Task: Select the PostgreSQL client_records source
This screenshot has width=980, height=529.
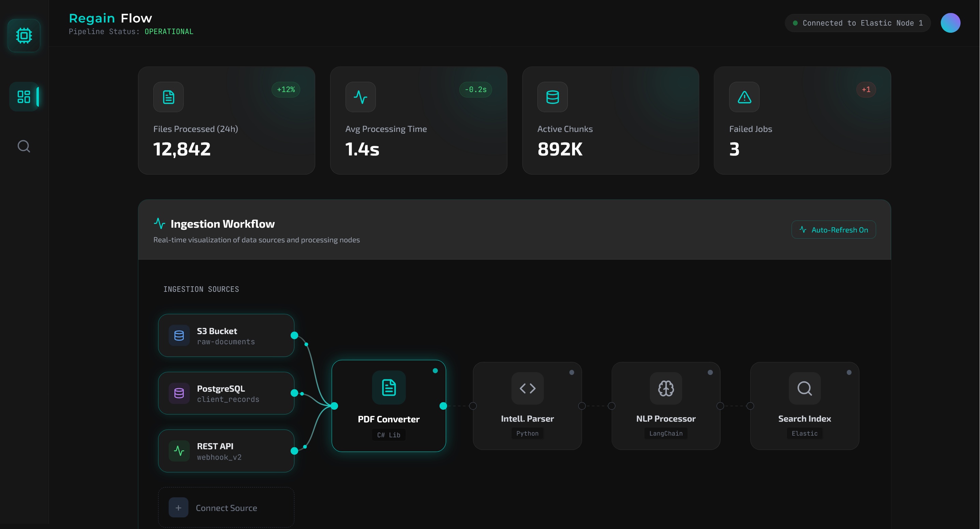Action: (x=226, y=393)
